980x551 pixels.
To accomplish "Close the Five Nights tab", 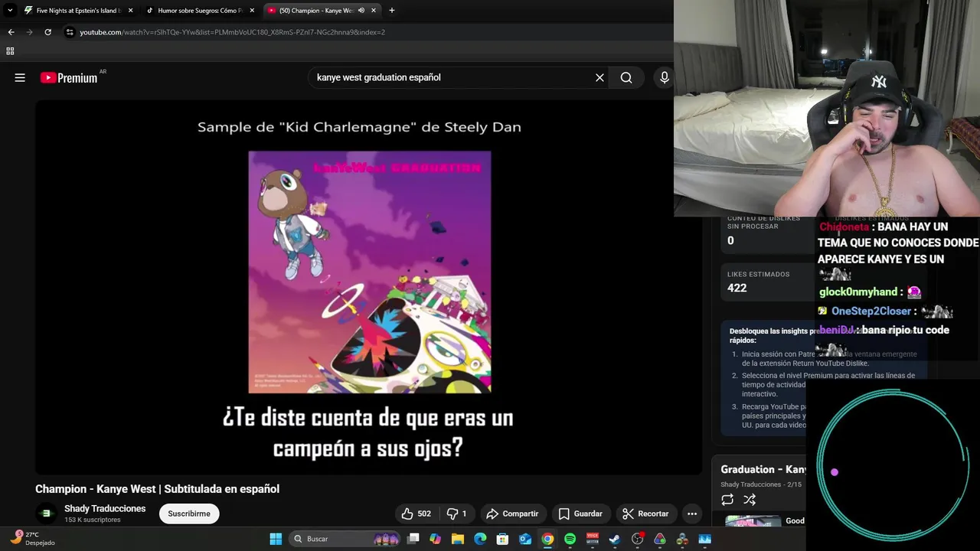I will coord(130,11).
